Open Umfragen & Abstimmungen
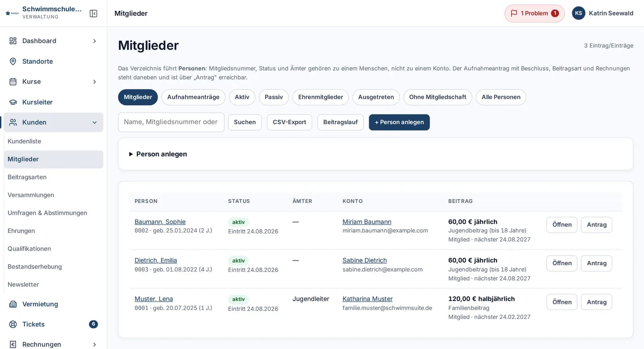644x349 pixels. tap(47, 213)
